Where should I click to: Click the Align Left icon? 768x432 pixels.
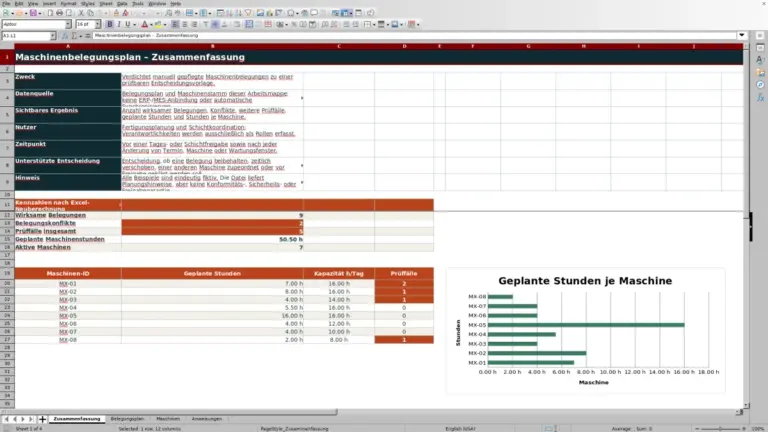coord(174,24)
